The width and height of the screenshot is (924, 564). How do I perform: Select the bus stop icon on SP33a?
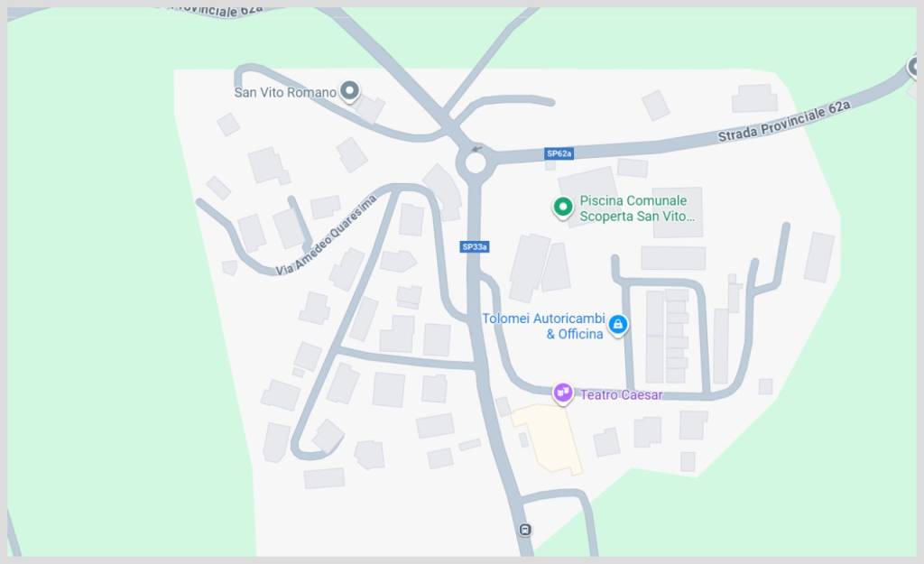coord(524,530)
